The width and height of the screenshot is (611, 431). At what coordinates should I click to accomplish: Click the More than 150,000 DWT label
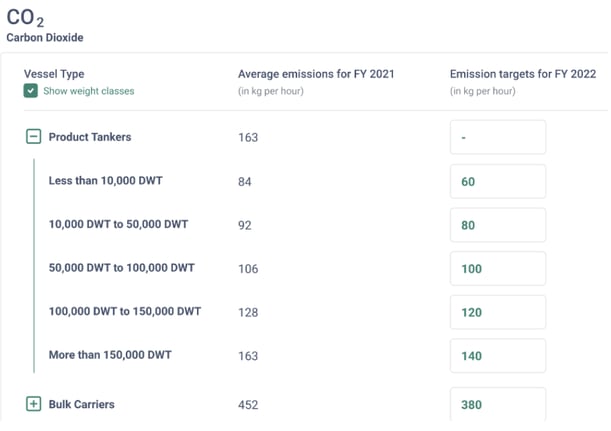click(x=110, y=355)
